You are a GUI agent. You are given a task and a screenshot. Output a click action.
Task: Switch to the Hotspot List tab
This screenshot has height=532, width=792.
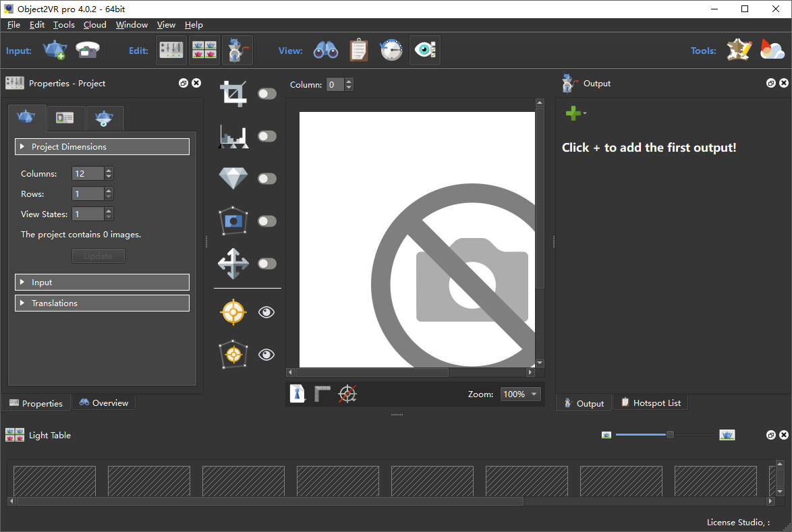(650, 403)
